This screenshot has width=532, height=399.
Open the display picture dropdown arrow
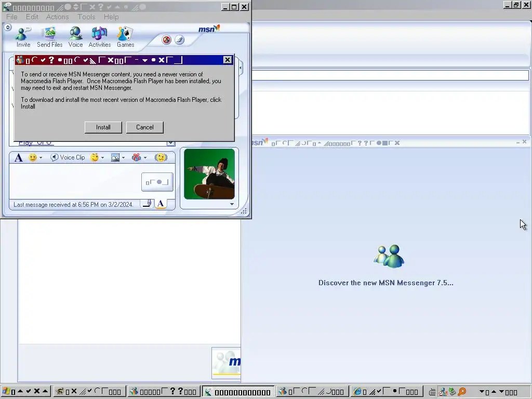(x=232, y=204)
